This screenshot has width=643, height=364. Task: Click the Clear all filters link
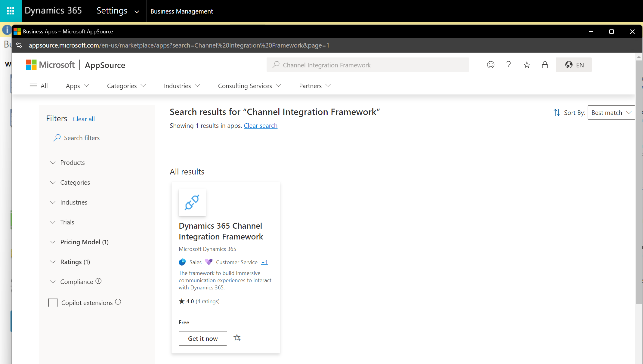(84, 119)
